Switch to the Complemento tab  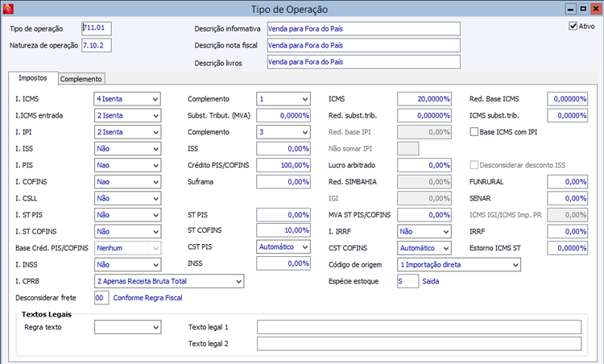tap(81, 79)
